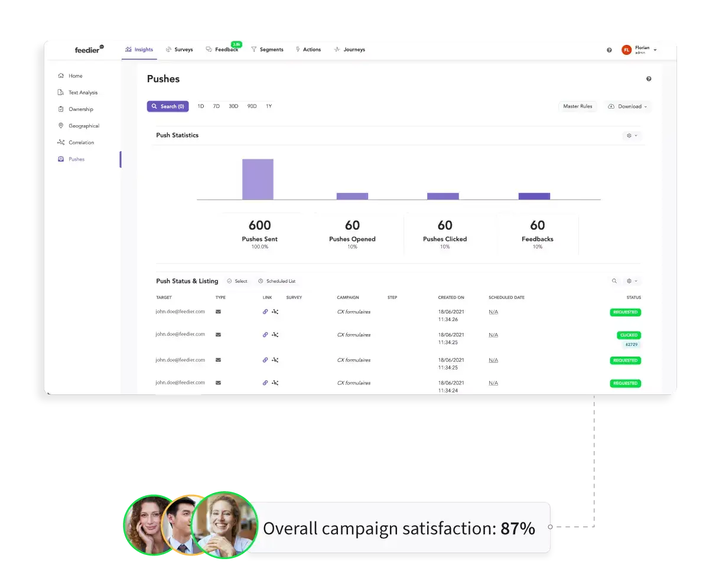This screenshot has width=719, height=588.
Task: Switch to the Journeys tab
Action: 350,50
